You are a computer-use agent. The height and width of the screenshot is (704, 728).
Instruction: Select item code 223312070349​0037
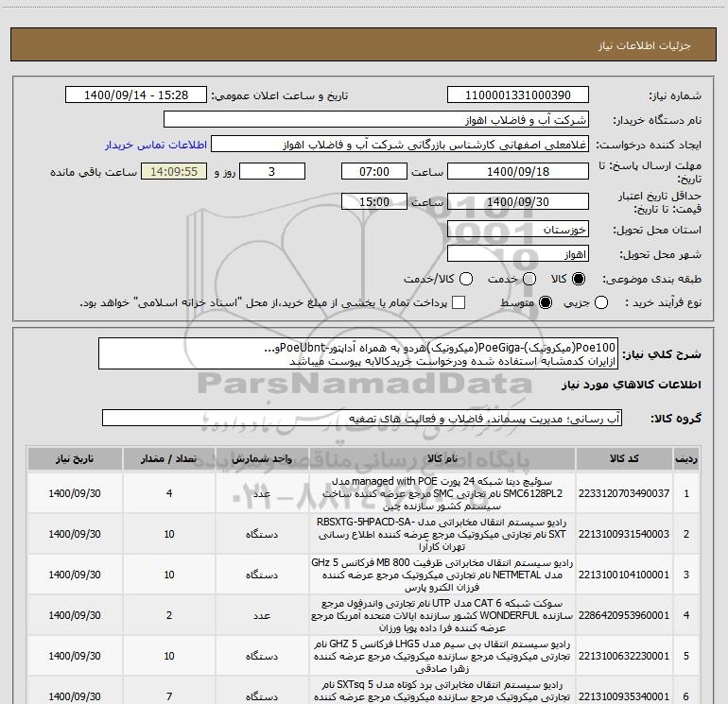click(624, 493)
